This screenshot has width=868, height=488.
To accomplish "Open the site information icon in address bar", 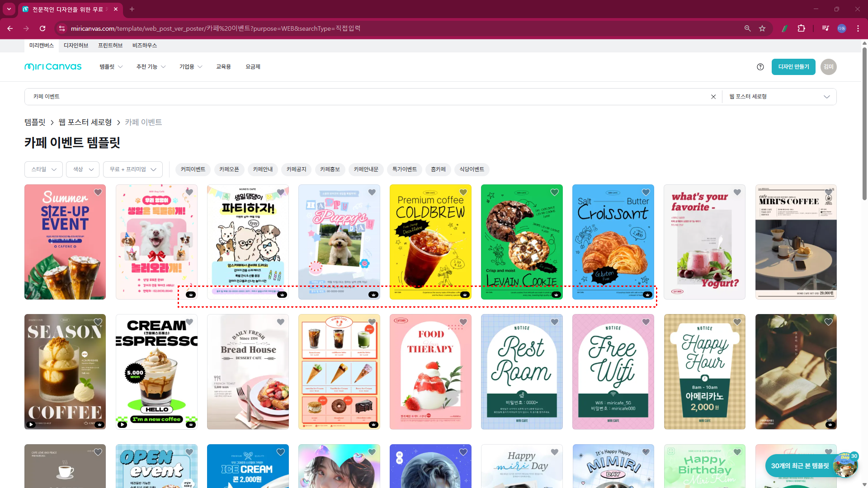I will point(62,28).
